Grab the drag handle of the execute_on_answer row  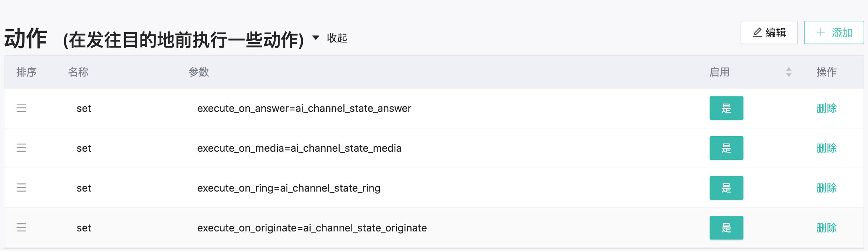[x=21, y=108]
